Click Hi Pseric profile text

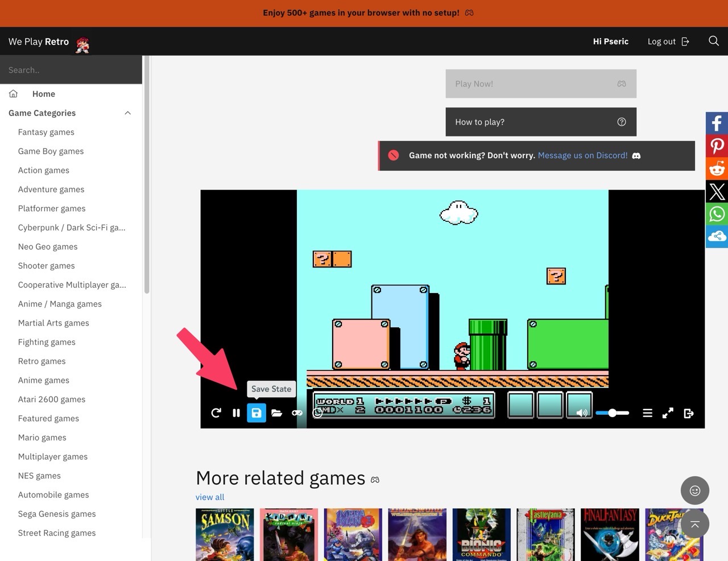click(x=611, y=42)
